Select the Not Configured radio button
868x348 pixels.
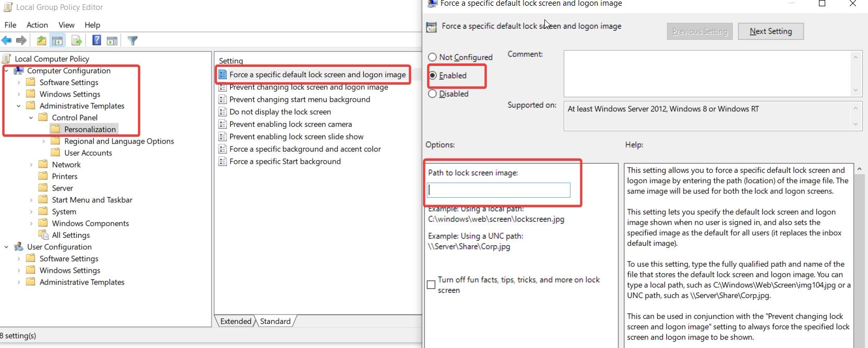[432, 57]
